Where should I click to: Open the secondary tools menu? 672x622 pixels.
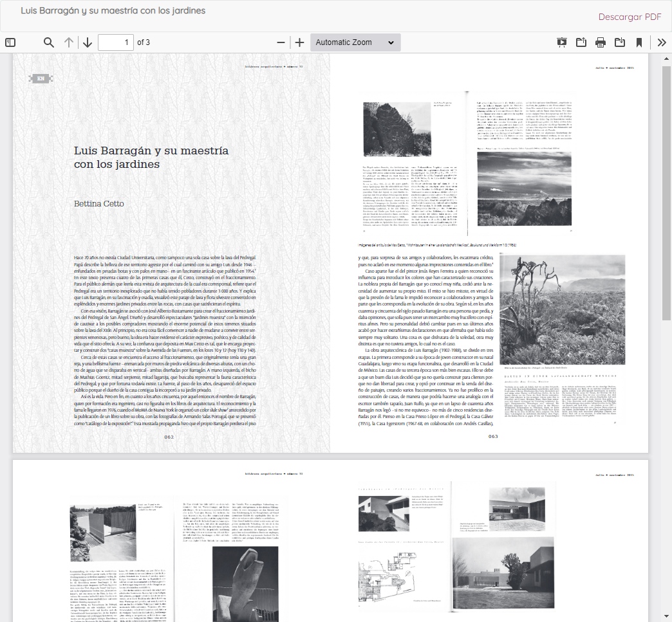(662, 42)
